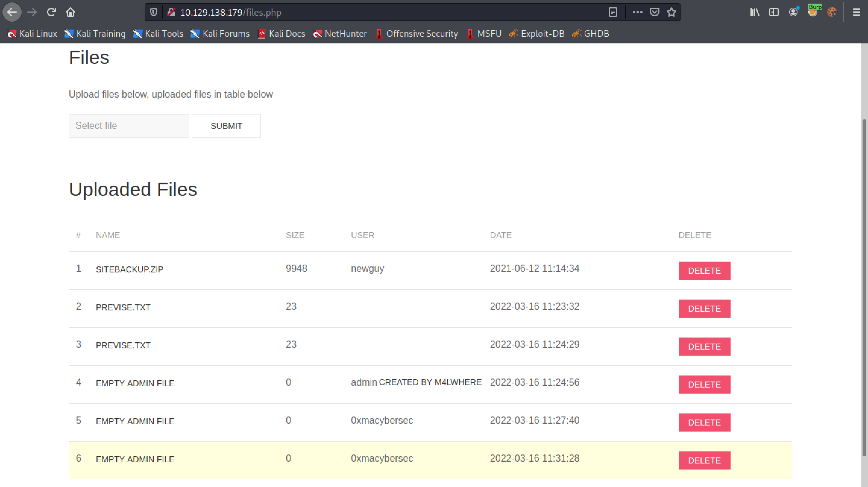Show insecure connection site info
This screenshot has width=868, height=487.
click(171, 12)
